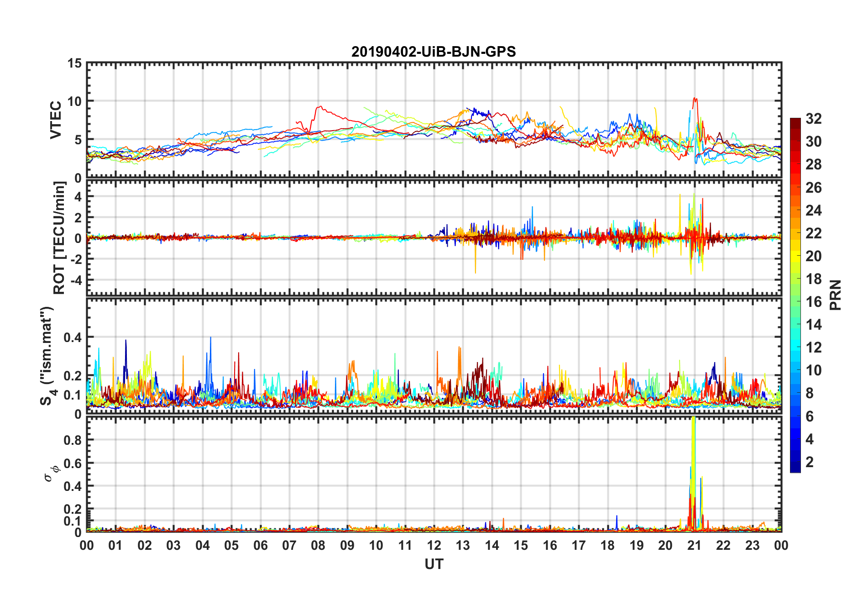The width and height of the screenshot is (868, 590).
Task: Select the "18" tick on the UT axis
Action: pyautogui.click(x=607, y=545)
